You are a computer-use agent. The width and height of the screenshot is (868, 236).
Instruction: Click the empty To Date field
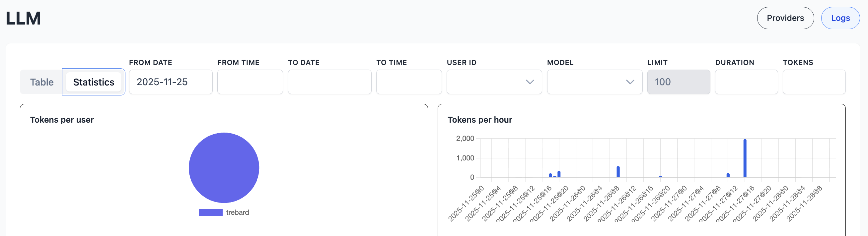click(329, 82)
